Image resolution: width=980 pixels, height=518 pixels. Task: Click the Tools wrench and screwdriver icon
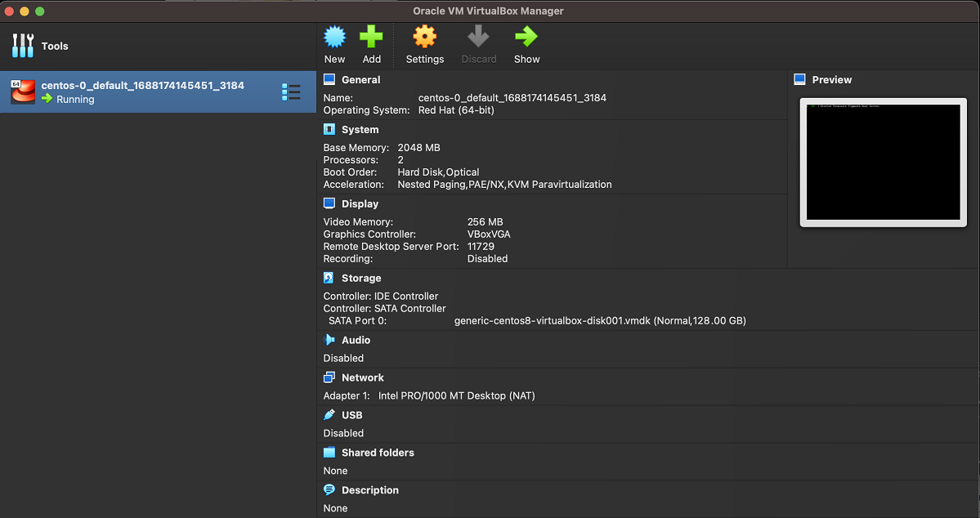coord(23,46)
